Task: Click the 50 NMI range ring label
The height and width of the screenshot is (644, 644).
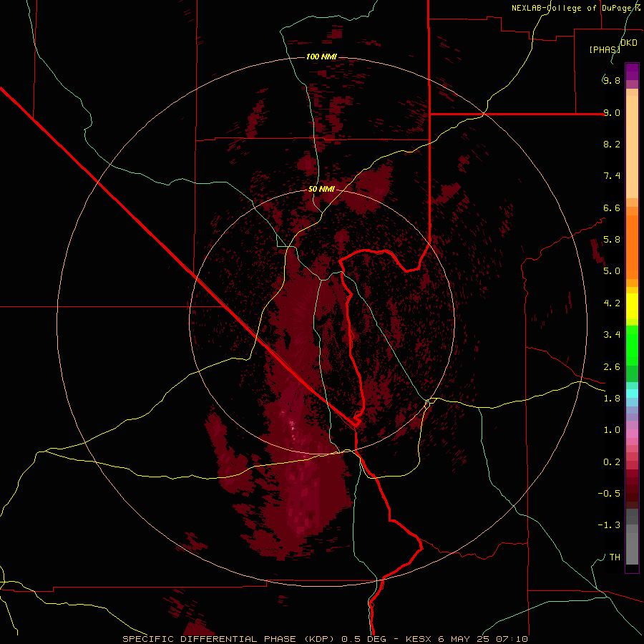Action: point(321,190)
